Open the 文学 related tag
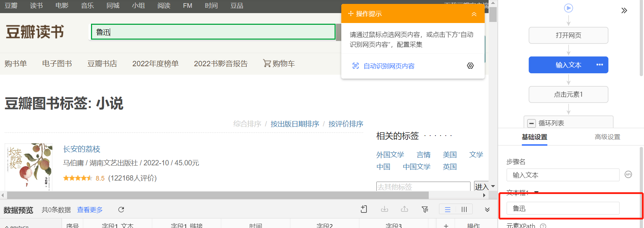 click(x=476, y=155)
